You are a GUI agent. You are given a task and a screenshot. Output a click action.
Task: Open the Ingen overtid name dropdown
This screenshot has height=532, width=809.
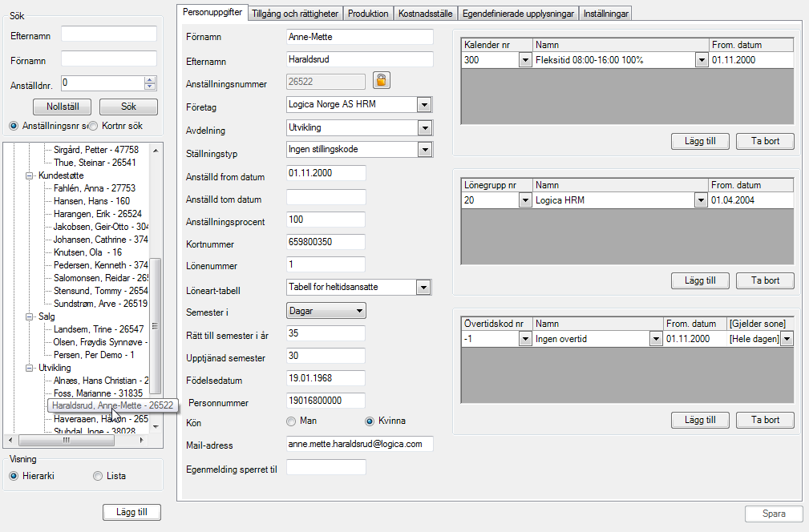[656, 339]
